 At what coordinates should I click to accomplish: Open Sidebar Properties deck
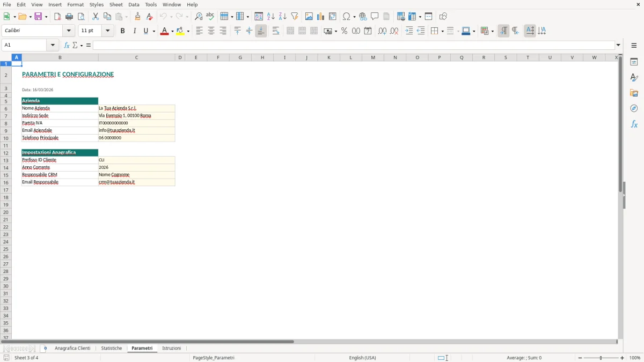634,62
